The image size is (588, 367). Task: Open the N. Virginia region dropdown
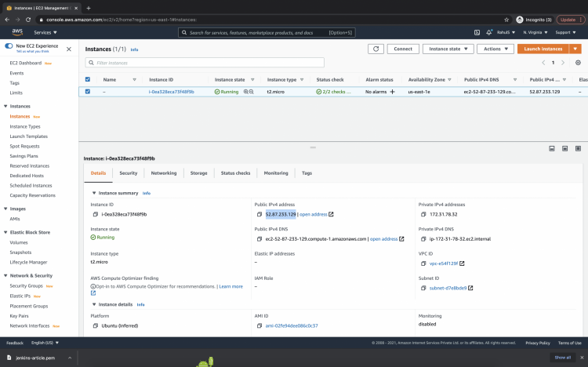(535, 33)
